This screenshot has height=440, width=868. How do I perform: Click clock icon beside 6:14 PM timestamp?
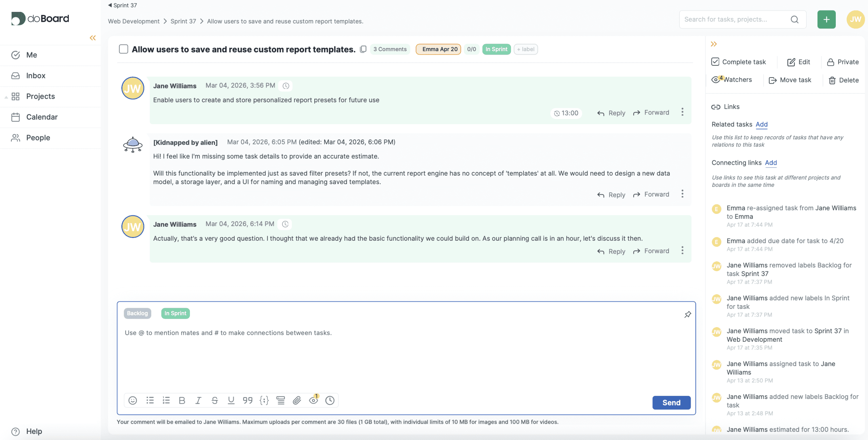point(285,224)
